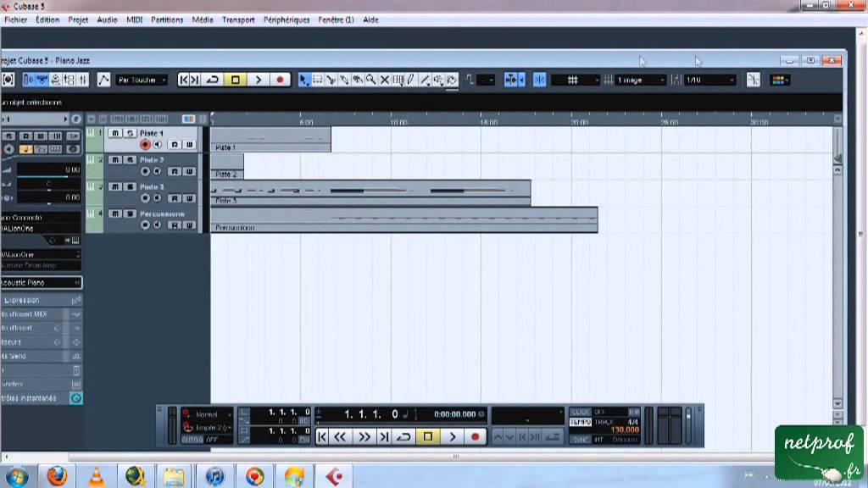Open the Acoustic Piano program selector
This screenshot has width=868, height=488.
(x=42, y=283)
